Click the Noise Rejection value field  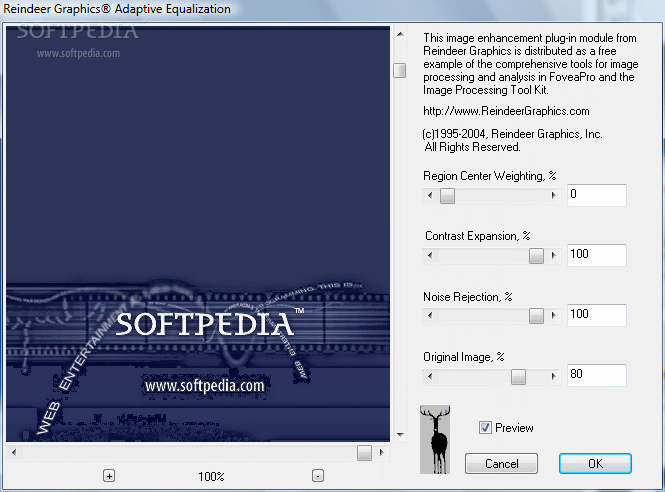[597, 315]
